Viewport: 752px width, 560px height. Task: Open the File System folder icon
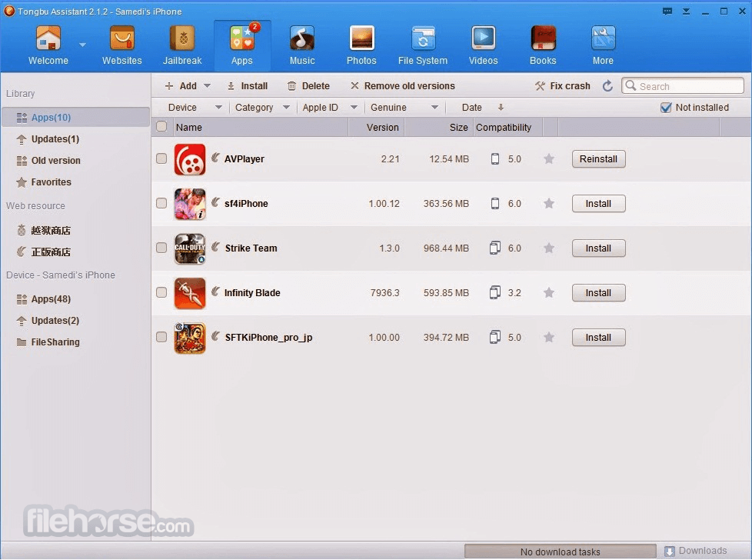[423, 38]
